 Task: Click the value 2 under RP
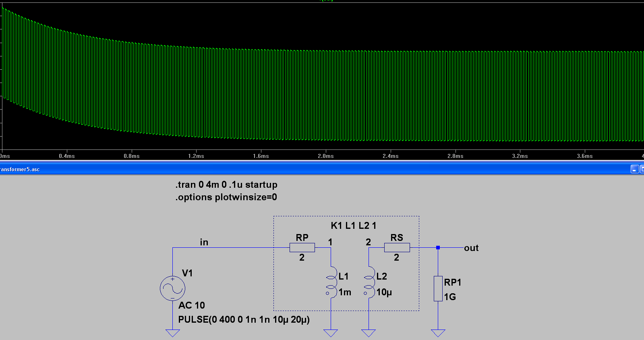(302, 257)
